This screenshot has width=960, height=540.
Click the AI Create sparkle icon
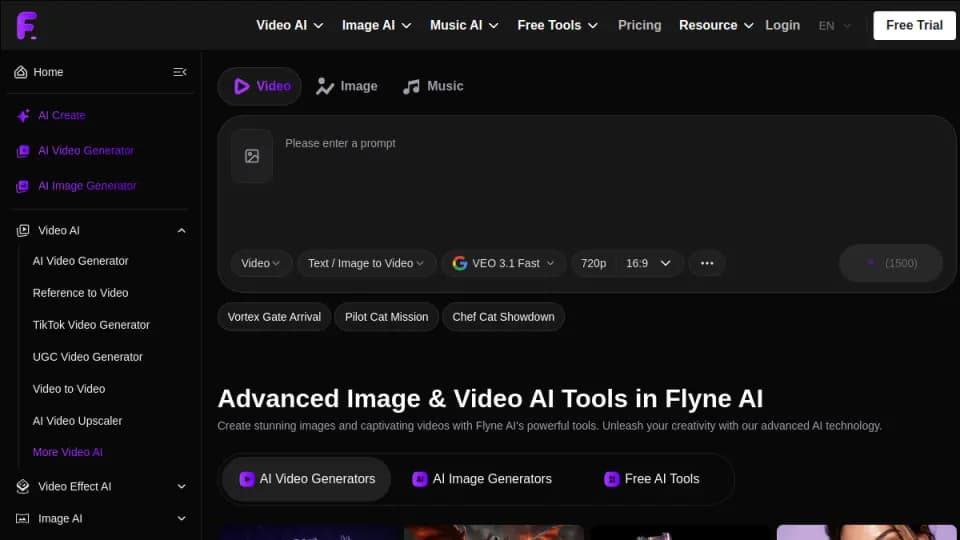(23, 116)
